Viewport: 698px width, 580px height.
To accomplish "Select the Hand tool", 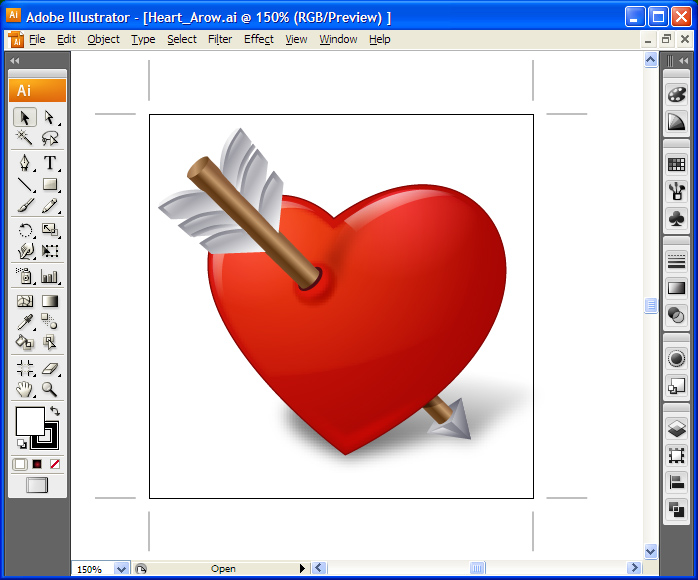I will tap(24, 389).
